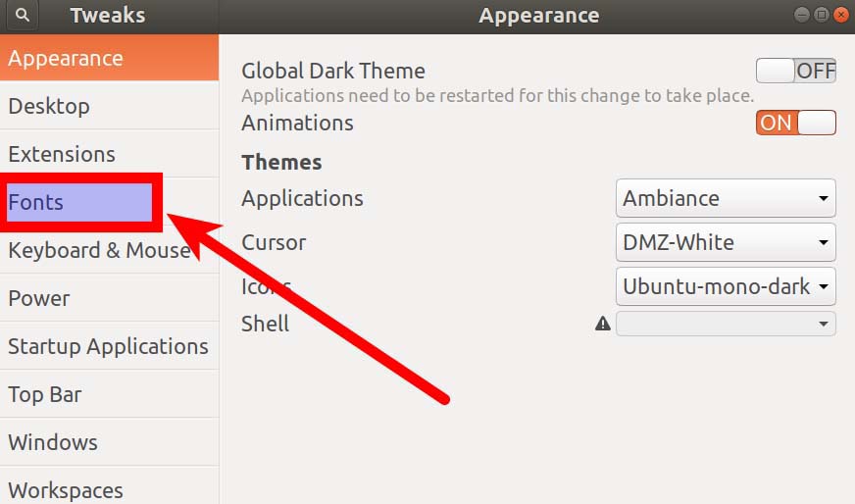Open the Top Bar settings
855x504 pixels.
[45, 394]
